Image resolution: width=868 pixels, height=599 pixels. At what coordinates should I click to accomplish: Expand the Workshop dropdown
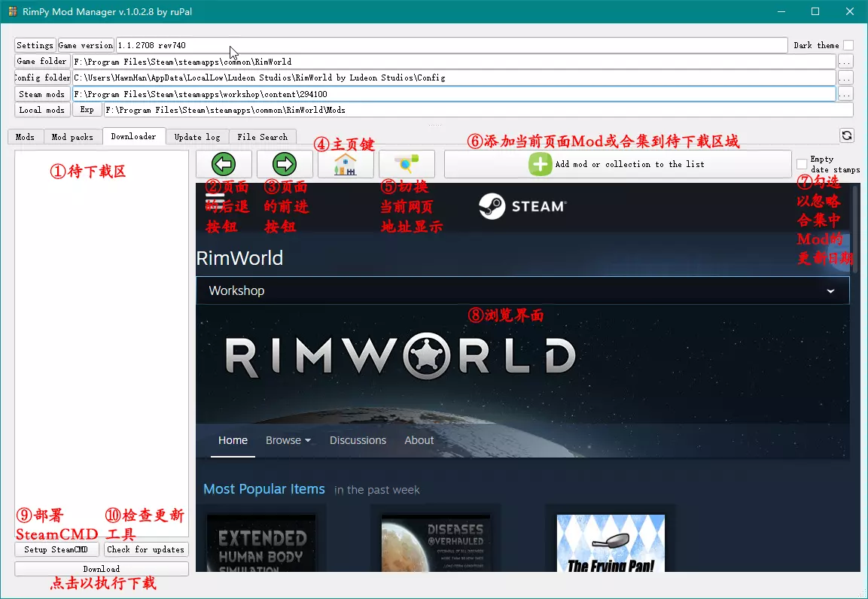[522, 290]
